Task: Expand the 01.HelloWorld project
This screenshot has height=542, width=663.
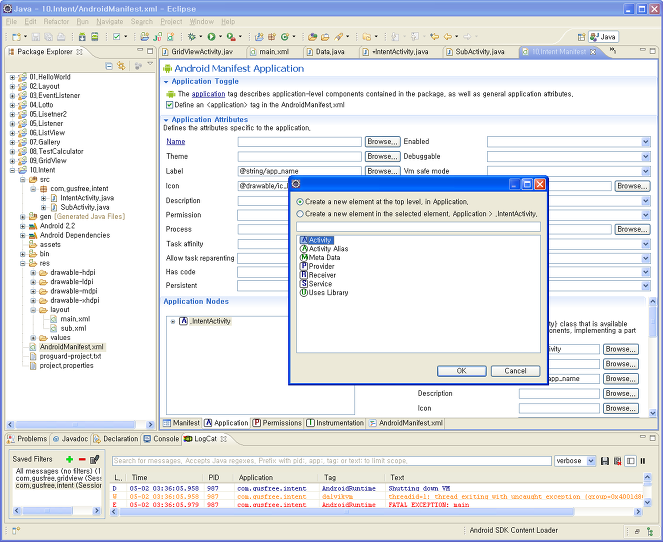Action: pos(12,77)
